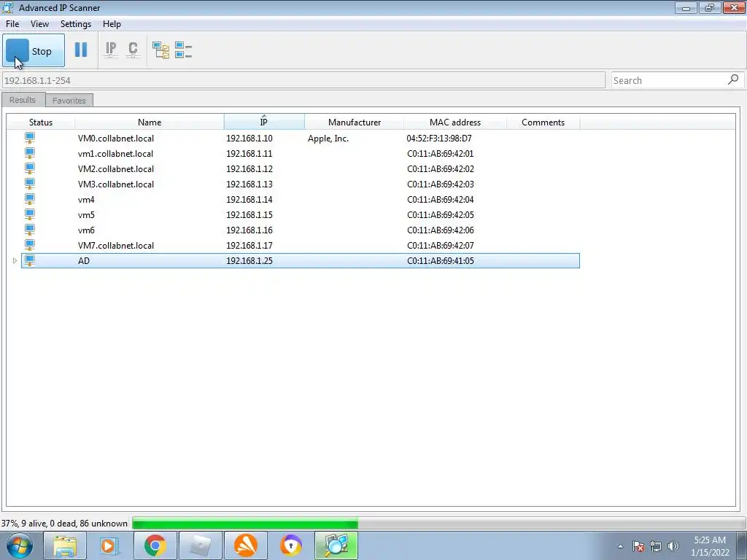Sort by the MAC address column header
This screenshot has width=747, height=560.
point(455,122)
